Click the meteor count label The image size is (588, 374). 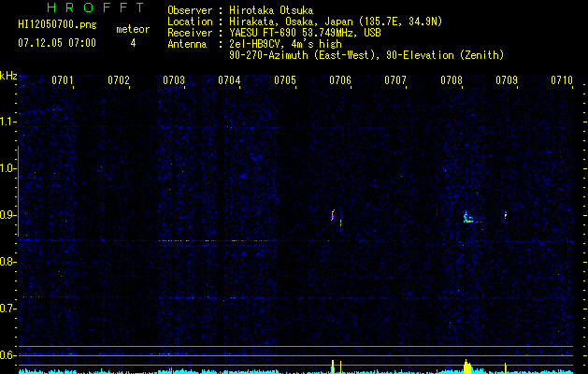click(x=133, y=29)
